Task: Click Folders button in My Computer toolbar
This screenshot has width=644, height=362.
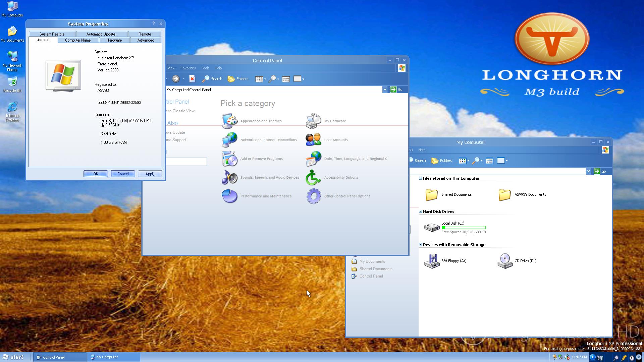Action: [441, 161]
